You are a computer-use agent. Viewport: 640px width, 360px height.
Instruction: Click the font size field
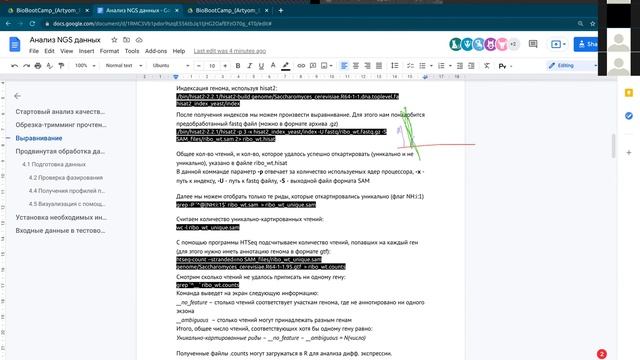point(212,66)
